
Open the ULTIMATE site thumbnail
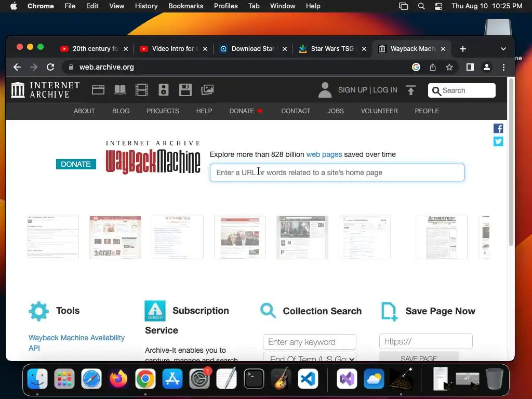(x=442, y=237)
